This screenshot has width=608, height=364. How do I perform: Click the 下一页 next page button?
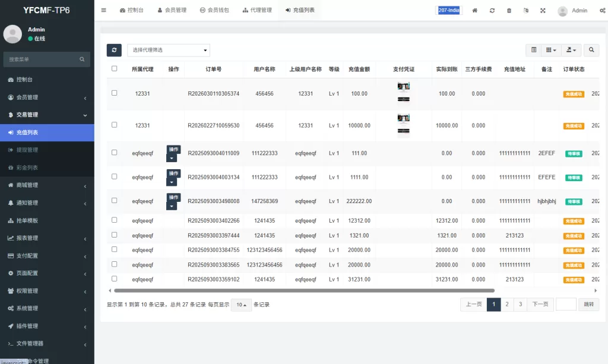540,305
